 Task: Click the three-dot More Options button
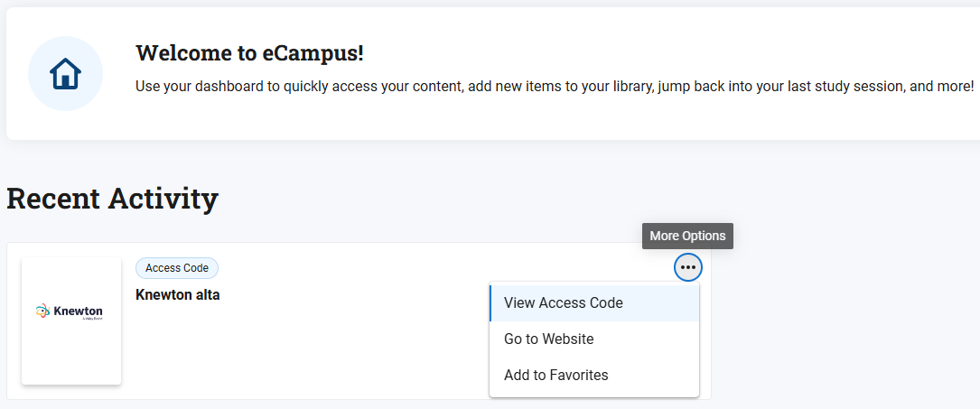[x=688, y=267]
